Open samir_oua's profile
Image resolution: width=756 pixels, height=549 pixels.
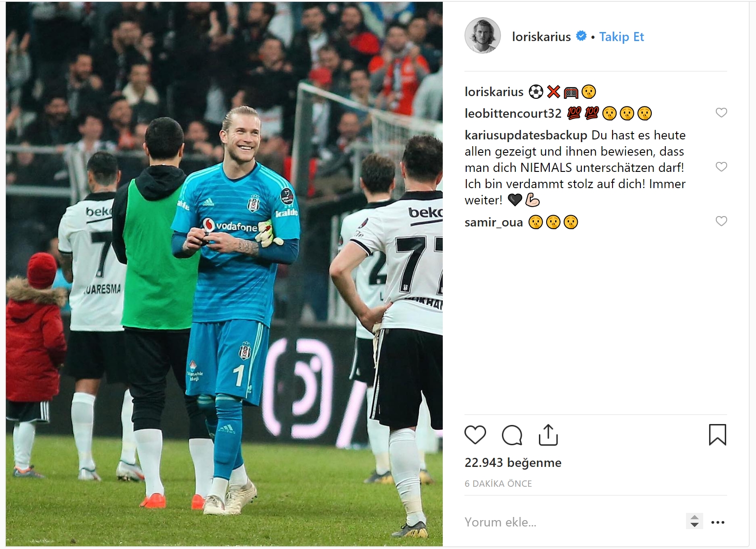(x=494, y=222)
